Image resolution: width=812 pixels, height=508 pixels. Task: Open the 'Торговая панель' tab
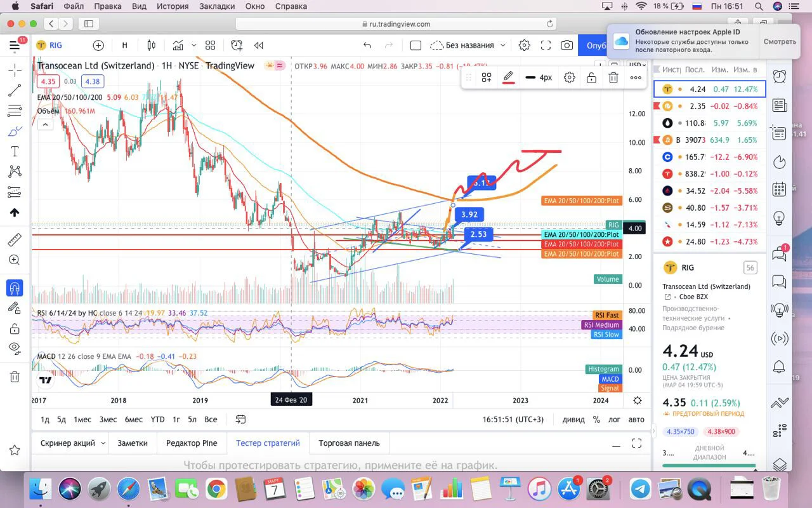tap(349, 443)
